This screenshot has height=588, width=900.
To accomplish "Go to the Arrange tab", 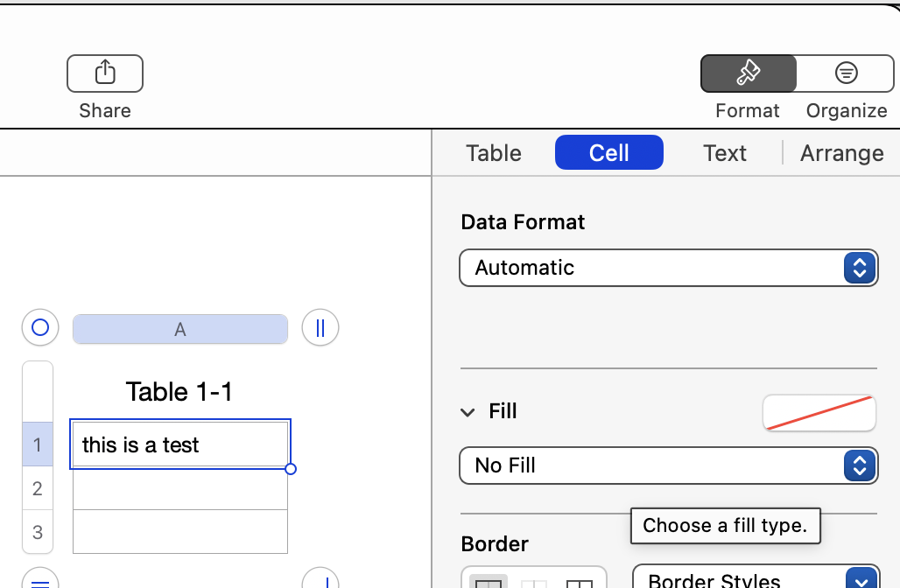I will point(842,153).
